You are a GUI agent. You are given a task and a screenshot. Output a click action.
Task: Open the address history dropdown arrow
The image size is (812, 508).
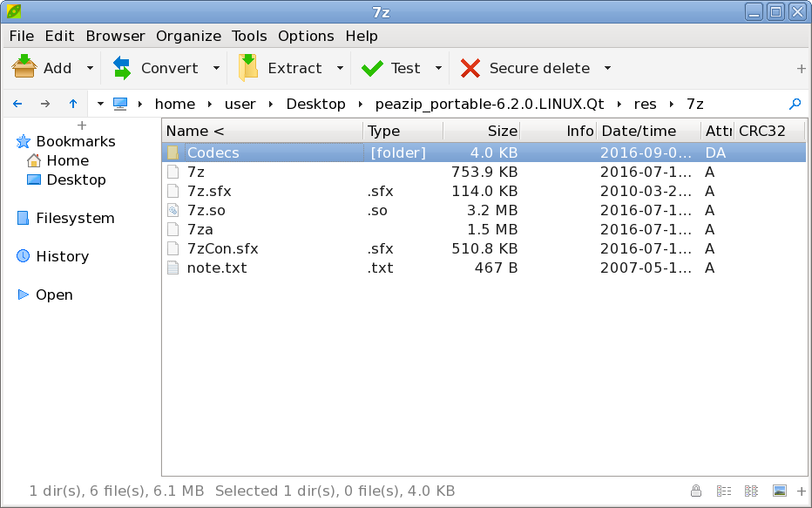(100, 104)
